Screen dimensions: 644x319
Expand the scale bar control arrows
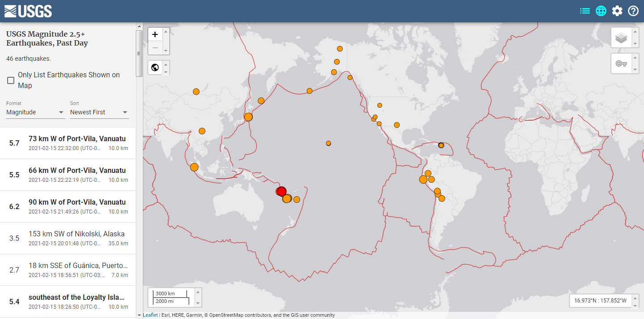click(x=198, y=298)
